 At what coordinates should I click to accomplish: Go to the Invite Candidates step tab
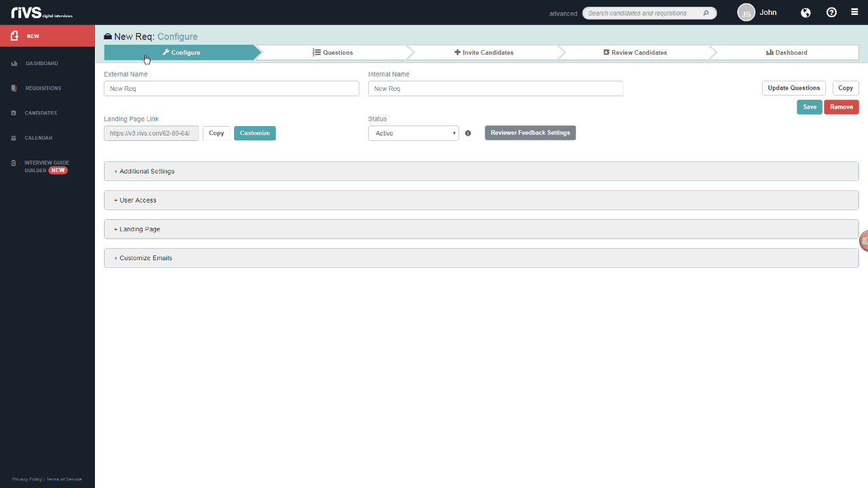click(484, 52)
